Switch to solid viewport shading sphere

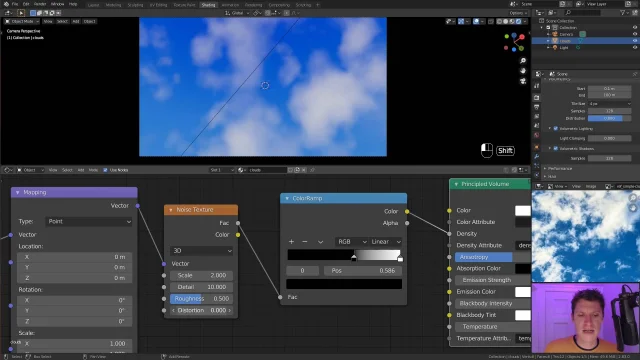click(506, 21)
